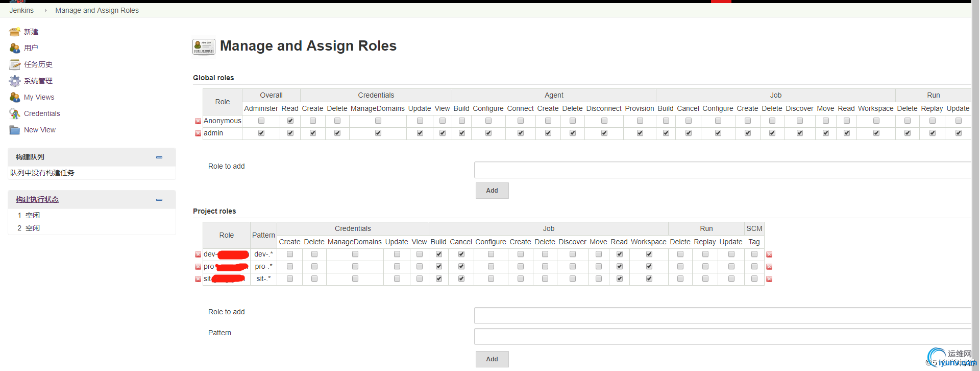This screenshot has height=371, width=980.
Task: Click the sit-.* pattern cell
Action: point(263,279)
